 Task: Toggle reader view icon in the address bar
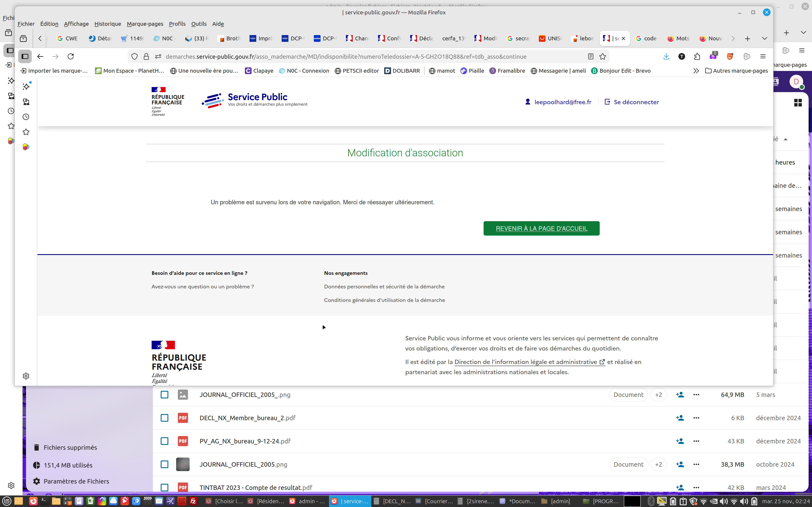[x=591, y=56]
